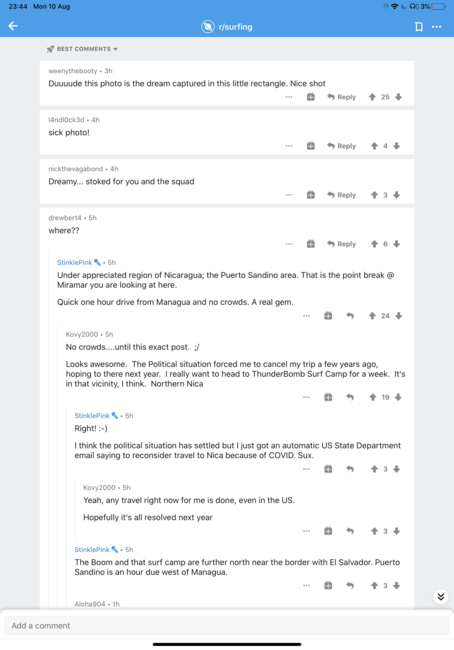Upvote weenythebooty's comment

pos(372,97)
